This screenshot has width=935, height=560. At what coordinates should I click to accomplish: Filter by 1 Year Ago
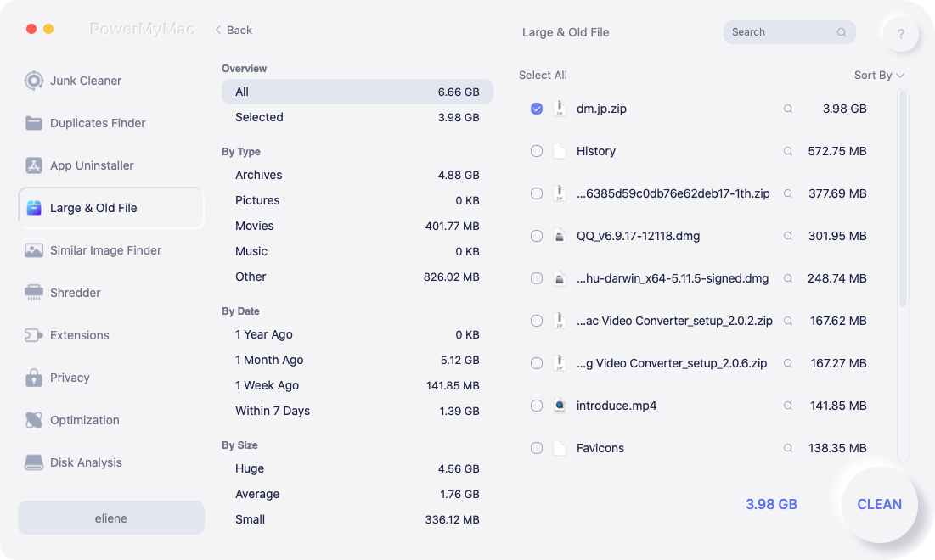(x=358, y=334)
